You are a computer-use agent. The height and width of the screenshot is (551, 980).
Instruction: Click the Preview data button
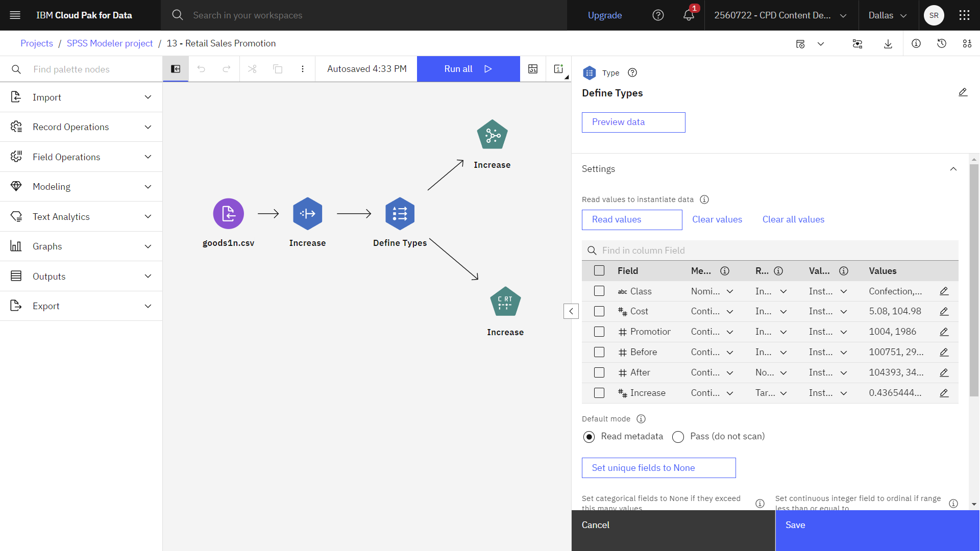633,122
